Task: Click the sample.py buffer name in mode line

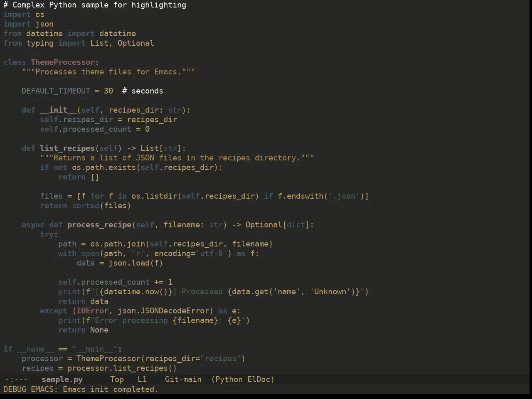Action: point(62,379)
